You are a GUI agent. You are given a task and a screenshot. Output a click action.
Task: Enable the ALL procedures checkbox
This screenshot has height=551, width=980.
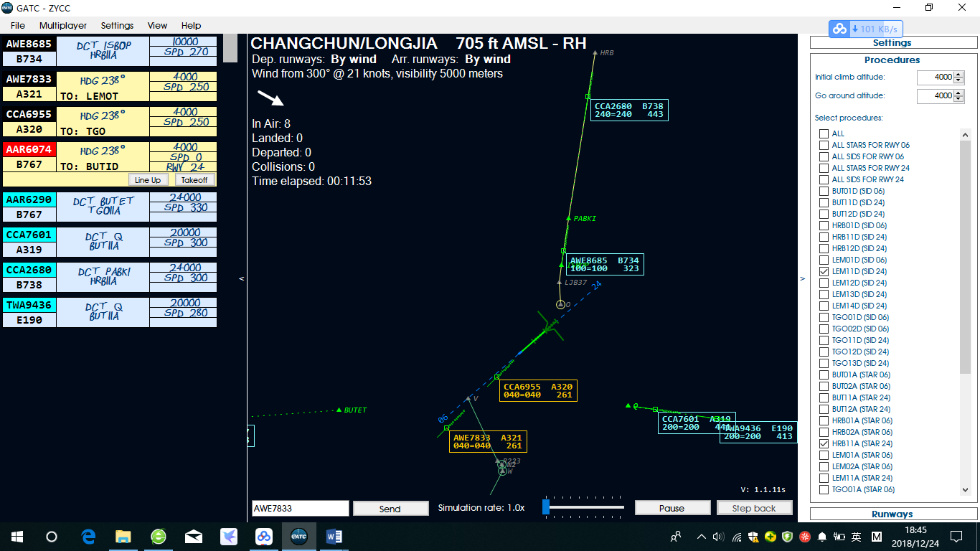coord(822,133)
